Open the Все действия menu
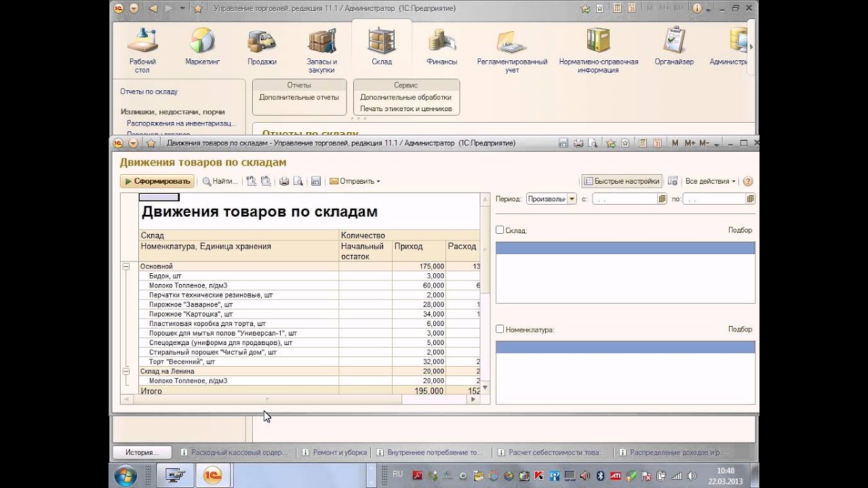The width and height of the screenshot is (868, 488). 711,181
